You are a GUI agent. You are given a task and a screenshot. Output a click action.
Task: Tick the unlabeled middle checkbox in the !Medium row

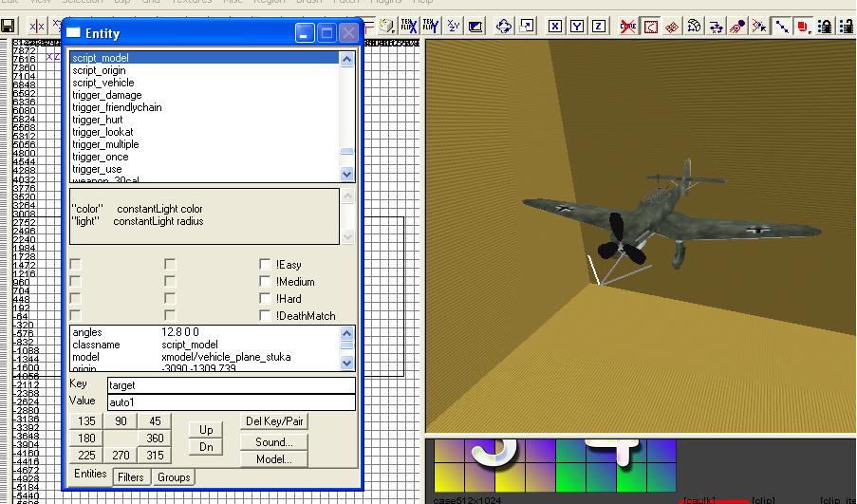point(170,282)
